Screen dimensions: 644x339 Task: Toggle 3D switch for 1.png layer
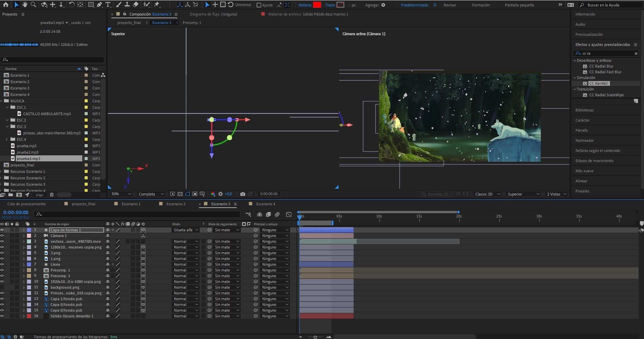tap(143, 259)
